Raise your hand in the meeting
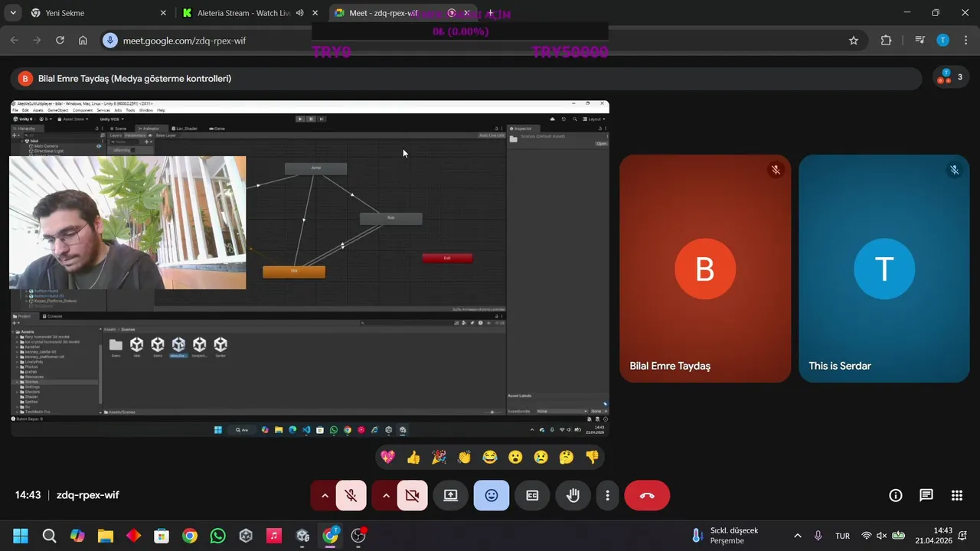This screenshot has height=551, width=980. pos(573,495)
